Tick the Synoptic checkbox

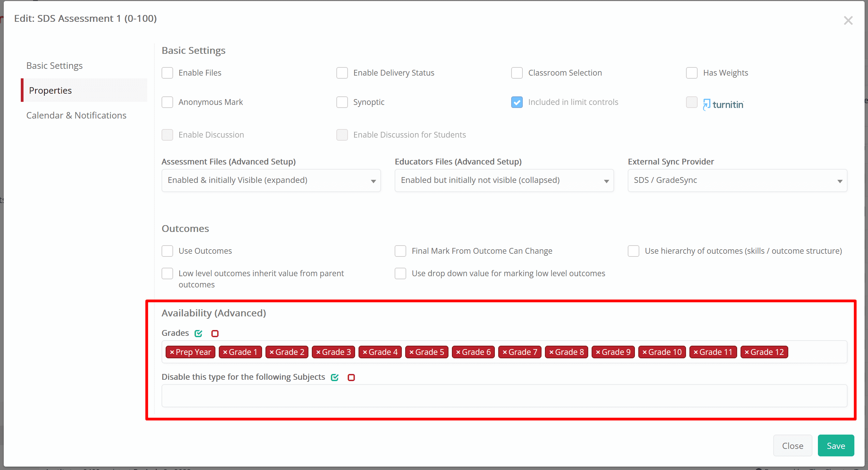342,102
